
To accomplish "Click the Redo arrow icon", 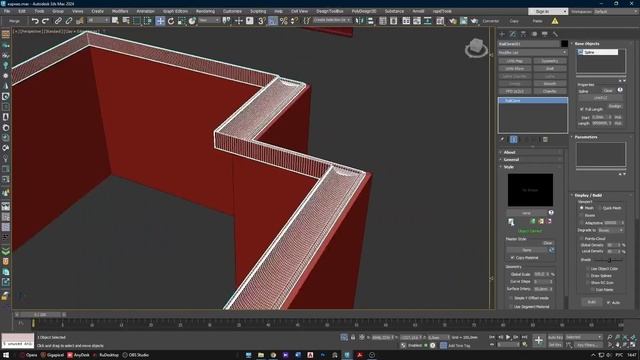I will click(x=46, y=21).
